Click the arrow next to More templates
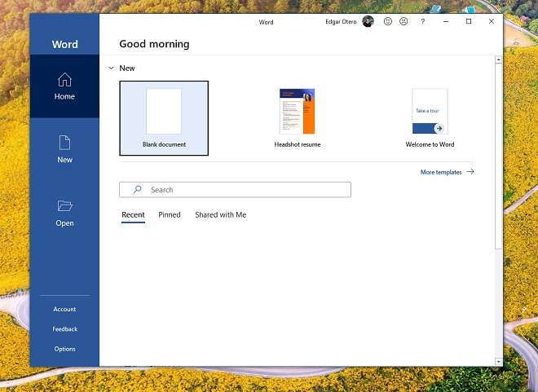 pos(470,171)
